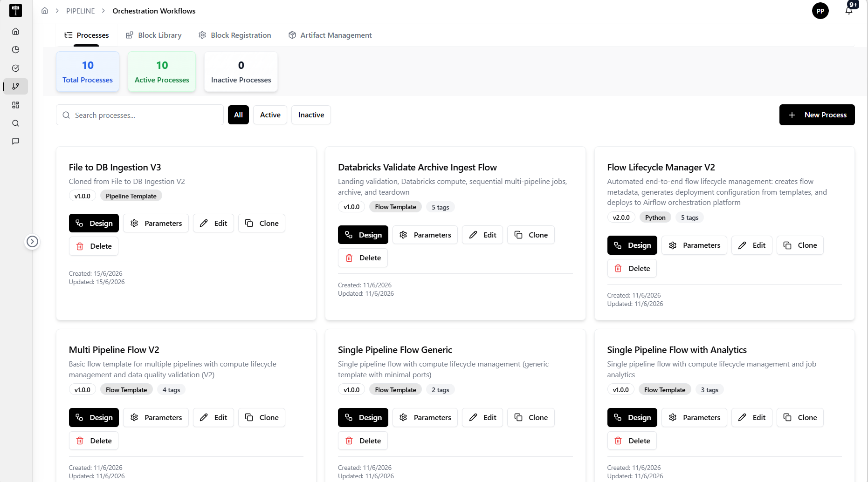The width and height of the screenshot is (868, 482).
Task: Clone File to DB Ingestion V3
Action: 262,223
